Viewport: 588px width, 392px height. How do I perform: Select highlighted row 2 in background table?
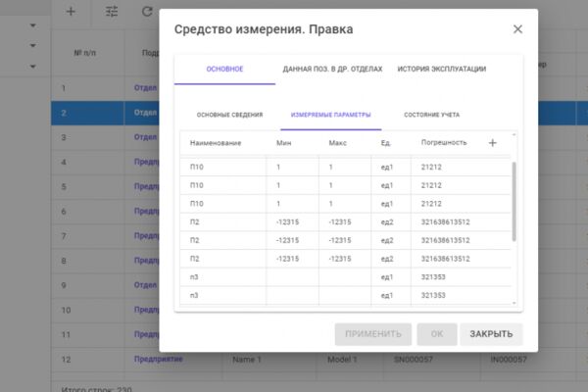105,113
